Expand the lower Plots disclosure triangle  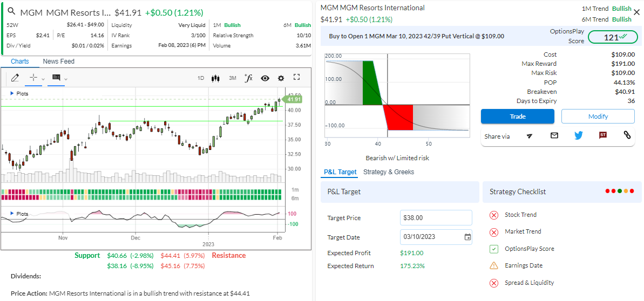pyautogui.click(x=11, y=214)
